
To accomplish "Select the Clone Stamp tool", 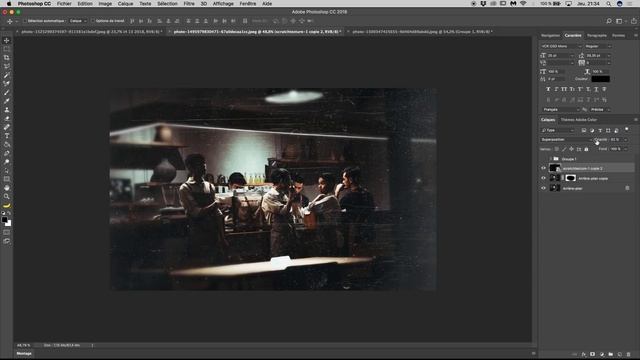I will point(7,109).
